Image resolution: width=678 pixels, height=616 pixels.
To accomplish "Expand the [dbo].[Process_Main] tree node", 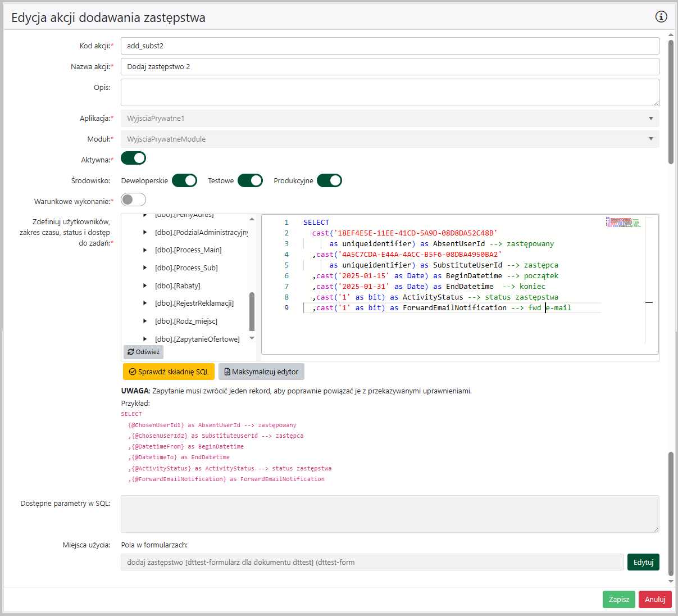I will pos(145,250).
